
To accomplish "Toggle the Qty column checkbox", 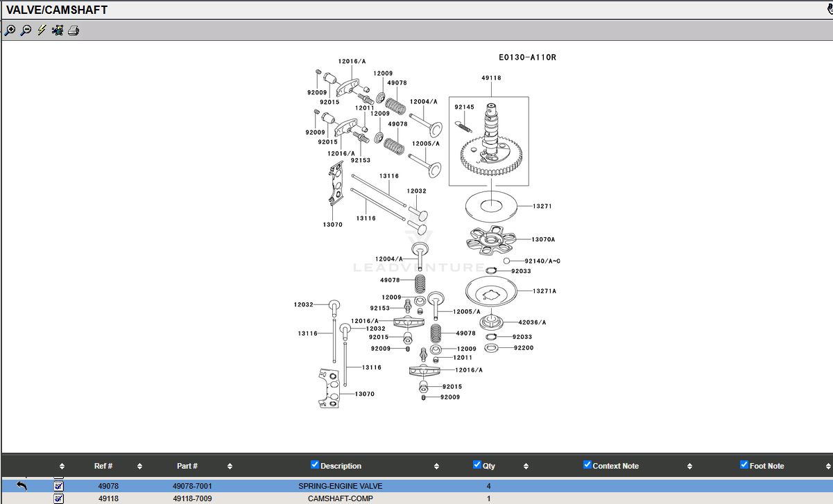I will [477, 465].
